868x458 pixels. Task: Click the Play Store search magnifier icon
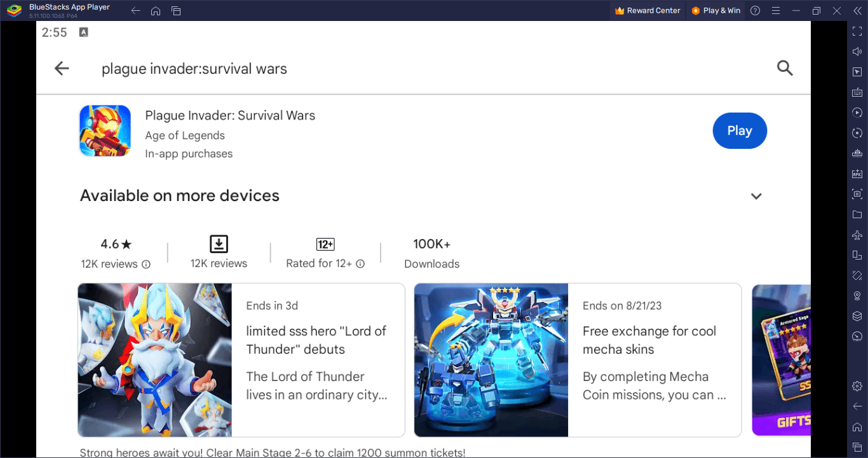pyautogui.click(x=785, y=68)
